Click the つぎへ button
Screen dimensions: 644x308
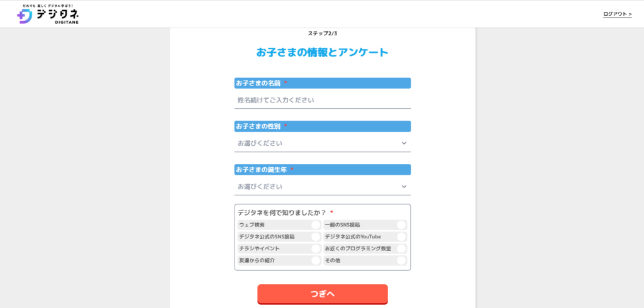[323, 294]
